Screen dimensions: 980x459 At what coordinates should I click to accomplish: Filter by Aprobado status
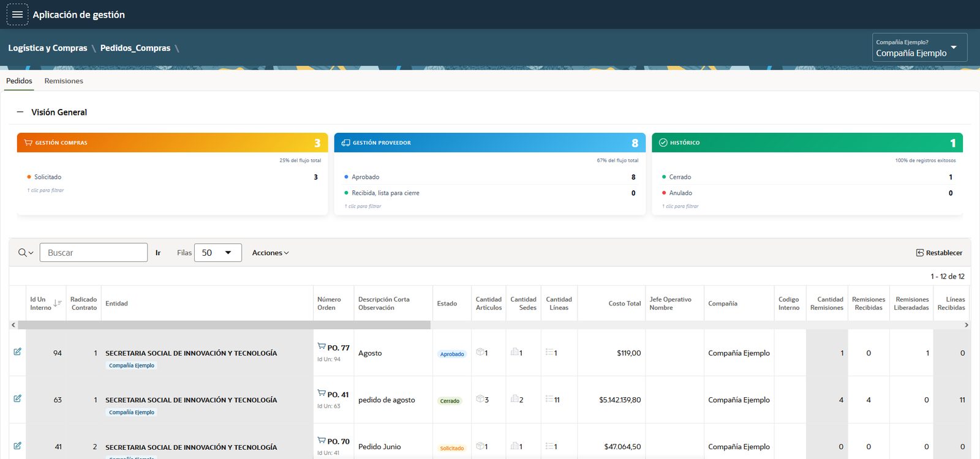(490, 177)
